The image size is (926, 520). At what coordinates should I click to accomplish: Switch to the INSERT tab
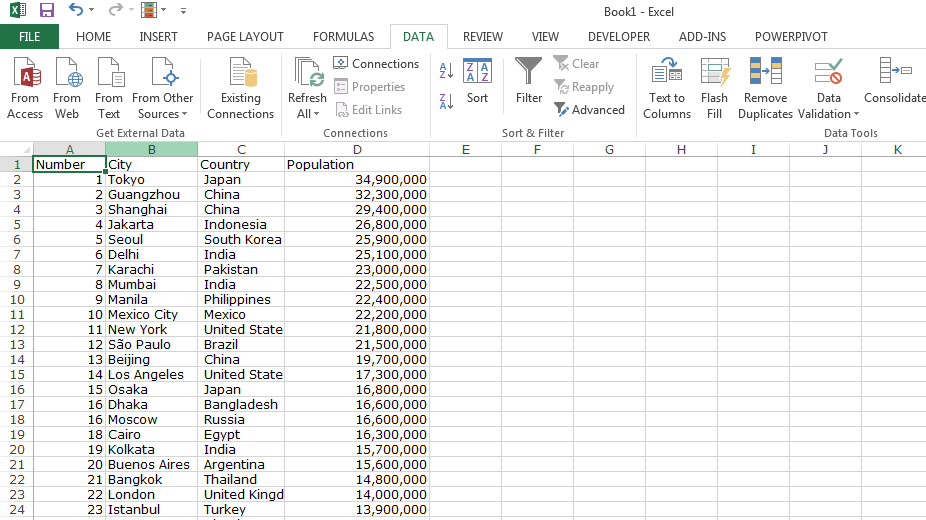coord(158,37)
